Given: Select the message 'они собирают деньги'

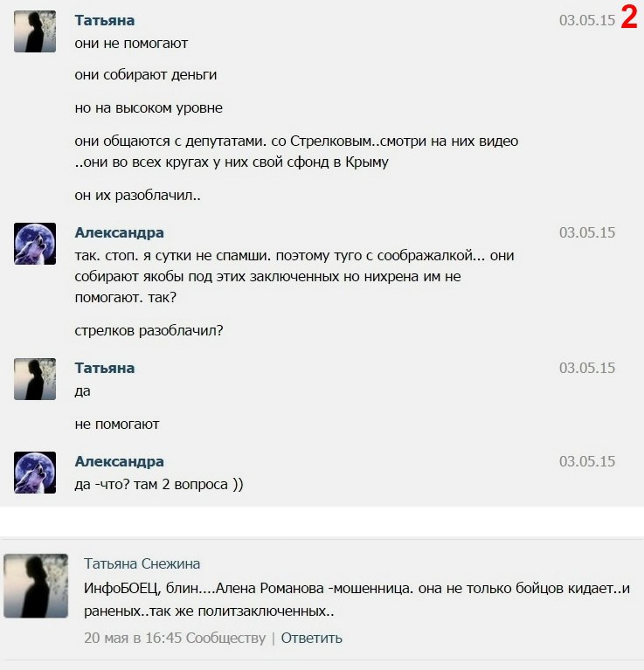Looking at the screenshot, I should (x=146, y=75).
